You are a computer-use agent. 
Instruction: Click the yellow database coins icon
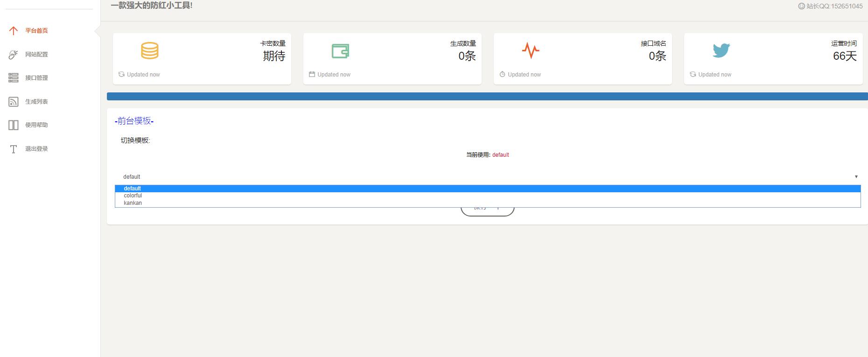(x=150, y=50)
